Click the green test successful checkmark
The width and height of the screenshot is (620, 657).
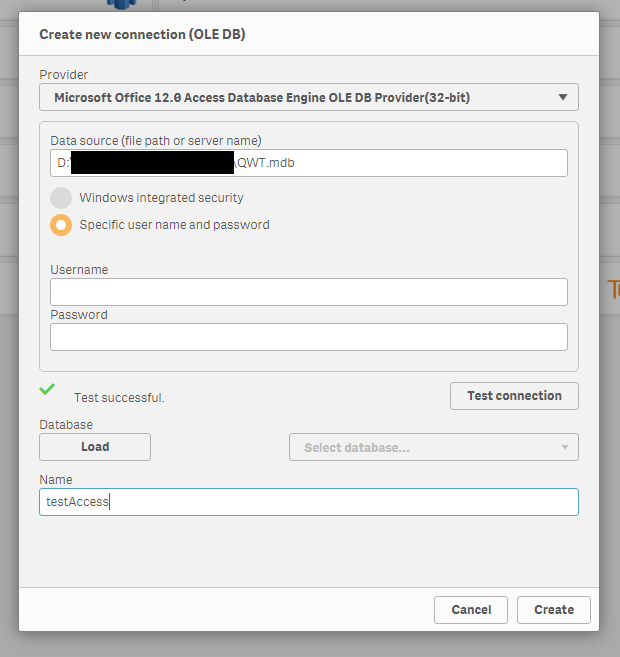click(47, 388)
